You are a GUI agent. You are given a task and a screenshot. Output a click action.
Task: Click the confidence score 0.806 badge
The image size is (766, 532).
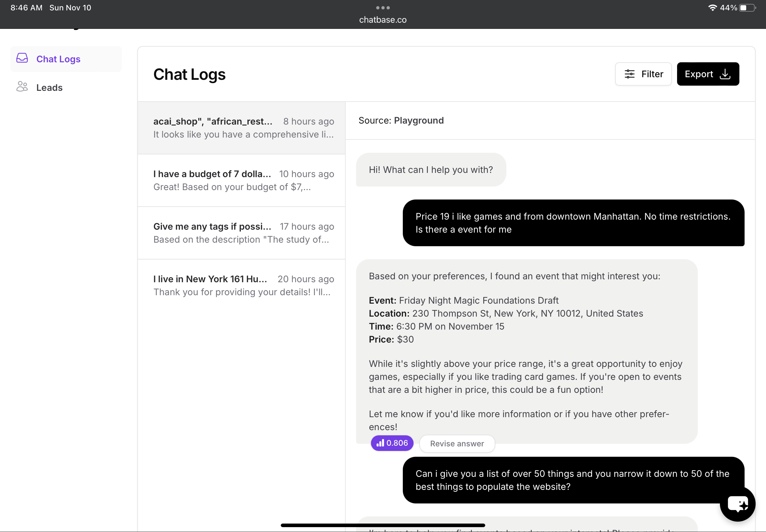pyautogui.click(x=392, y=443)
